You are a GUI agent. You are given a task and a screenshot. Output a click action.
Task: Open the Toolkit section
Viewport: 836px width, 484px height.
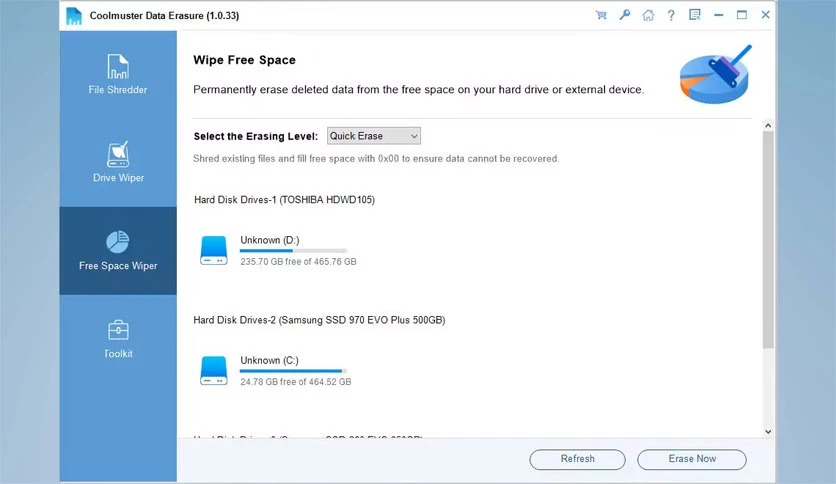[x=118, y=338]
